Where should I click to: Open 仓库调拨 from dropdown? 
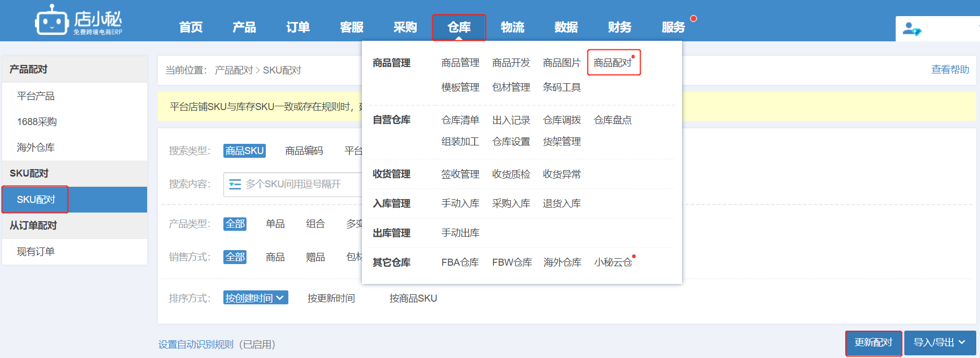562,120
